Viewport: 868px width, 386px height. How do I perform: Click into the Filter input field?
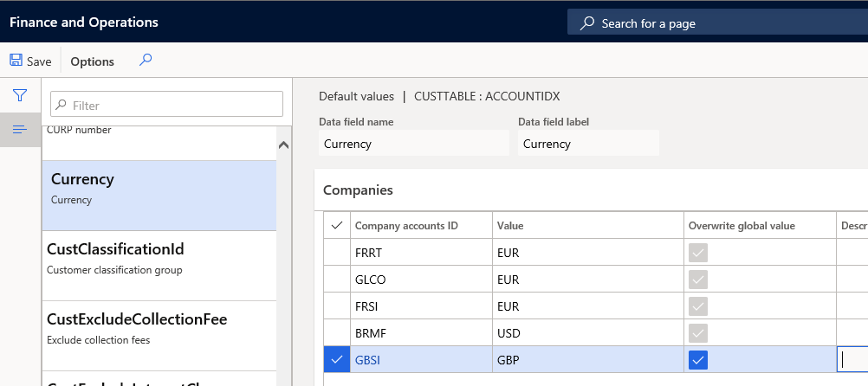click(166, 105)
